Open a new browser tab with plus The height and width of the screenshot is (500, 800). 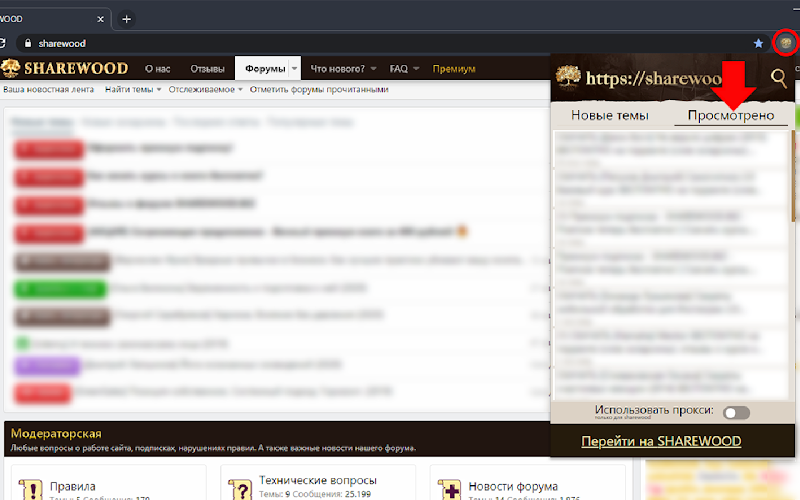127,19
